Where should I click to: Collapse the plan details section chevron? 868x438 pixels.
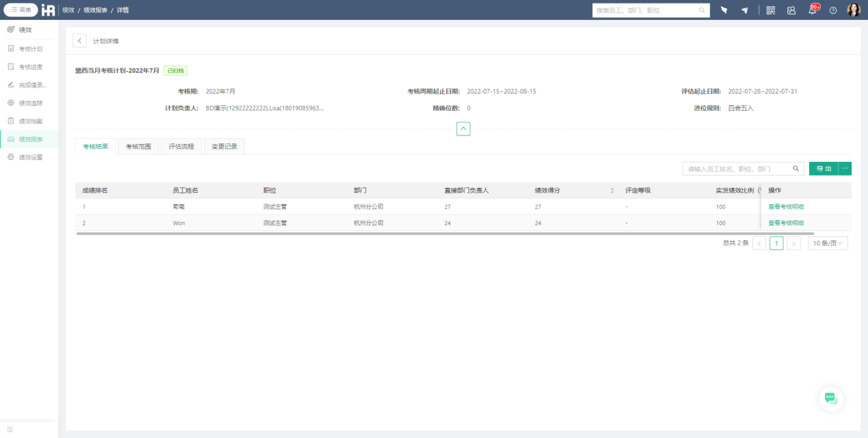click(x=463, y=128)
